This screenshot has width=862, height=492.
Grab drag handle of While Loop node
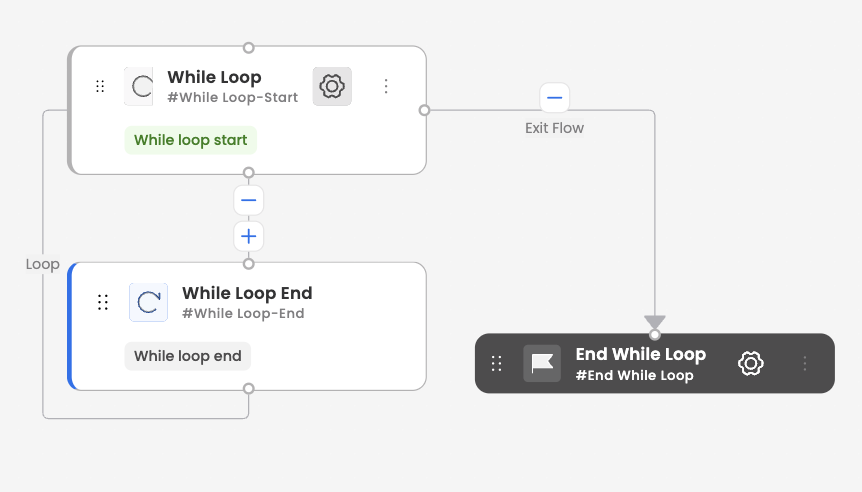pos(100,86)
